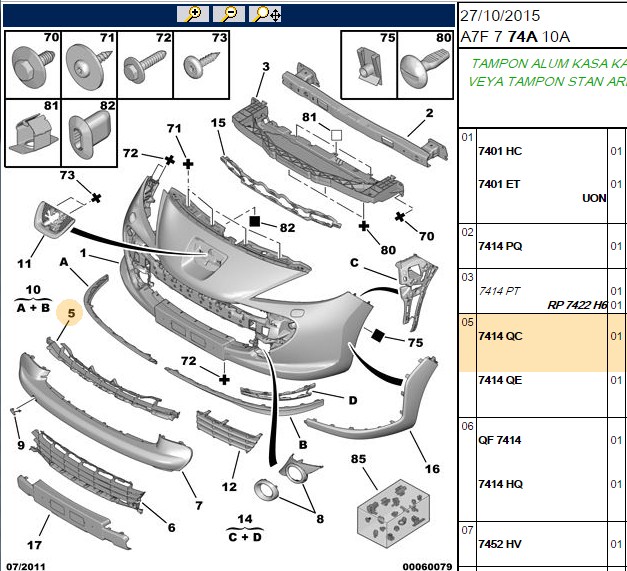Click the C + D group label
This screenshot has width=627, height=571.
245,537
